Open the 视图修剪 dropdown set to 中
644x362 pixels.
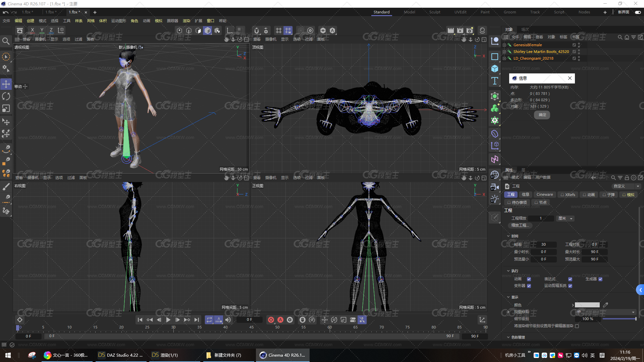pyautogui.click(x=605, y=312)
